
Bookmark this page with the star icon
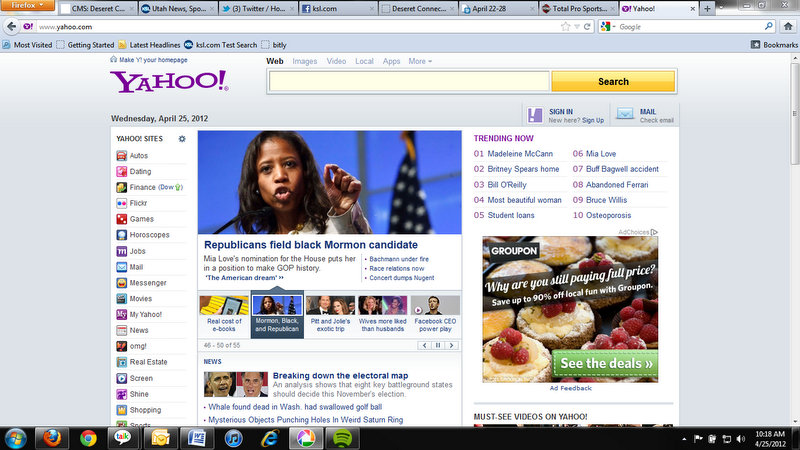point(565,26)
